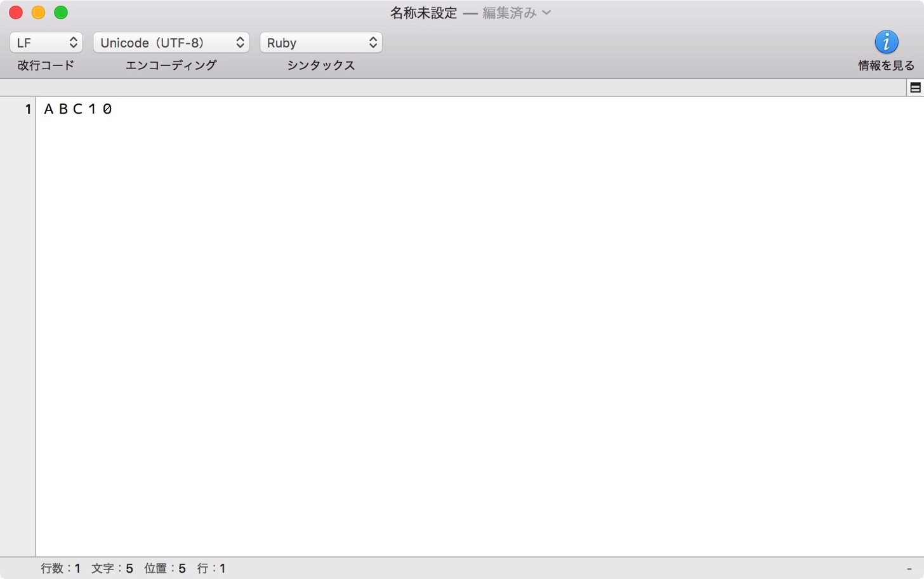Click the text ABC10 in the editor
This screenshot has height=579, width=924.
click(78, 109)
